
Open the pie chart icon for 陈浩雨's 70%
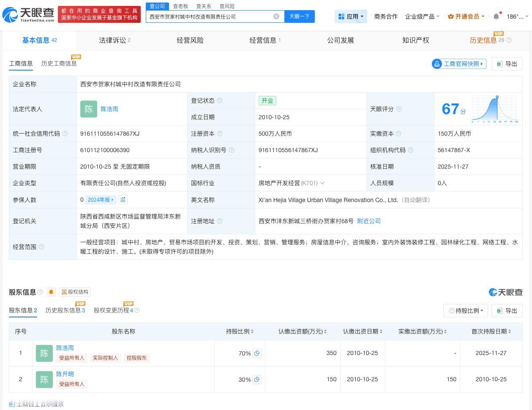[x=257, y=353]
